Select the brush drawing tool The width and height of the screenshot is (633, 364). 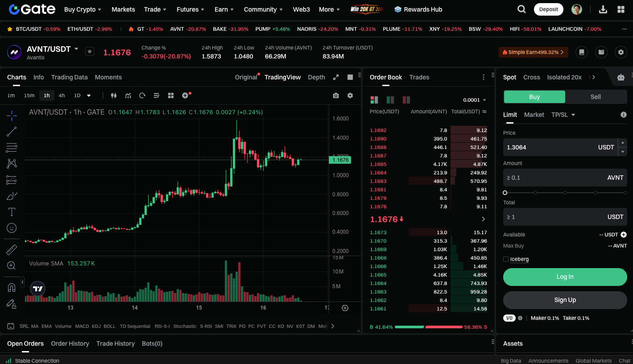pos(11,195)
